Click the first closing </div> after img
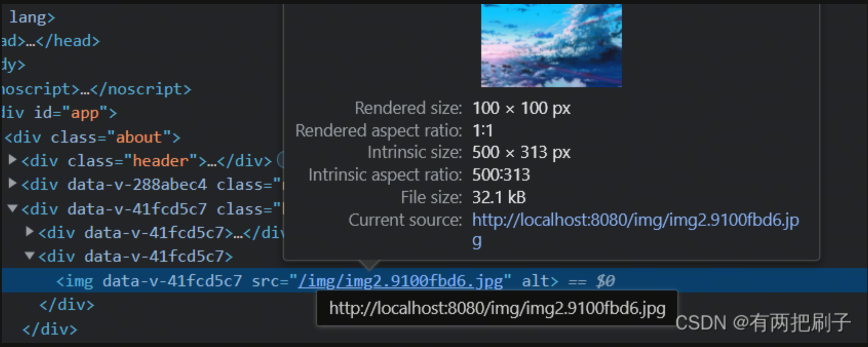This screenshot has width=868, height=347. [x=67, y=305]
